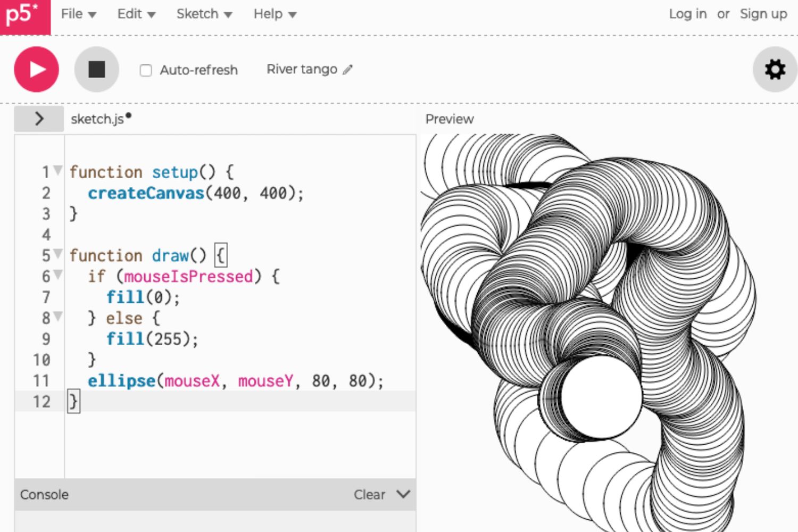
Task: Click the Play button to run sketch
Action: pyautogui.click(x=36, y=69)
